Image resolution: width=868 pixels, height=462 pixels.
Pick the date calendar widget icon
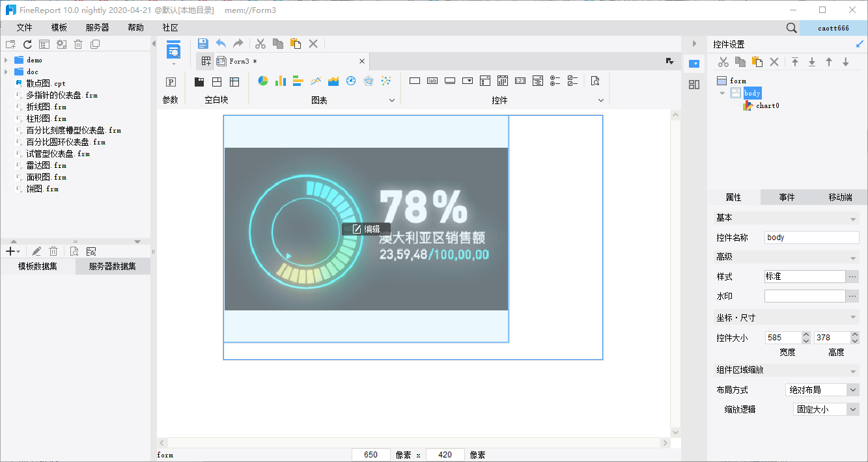pyautogui.click(x=503, y=81)
